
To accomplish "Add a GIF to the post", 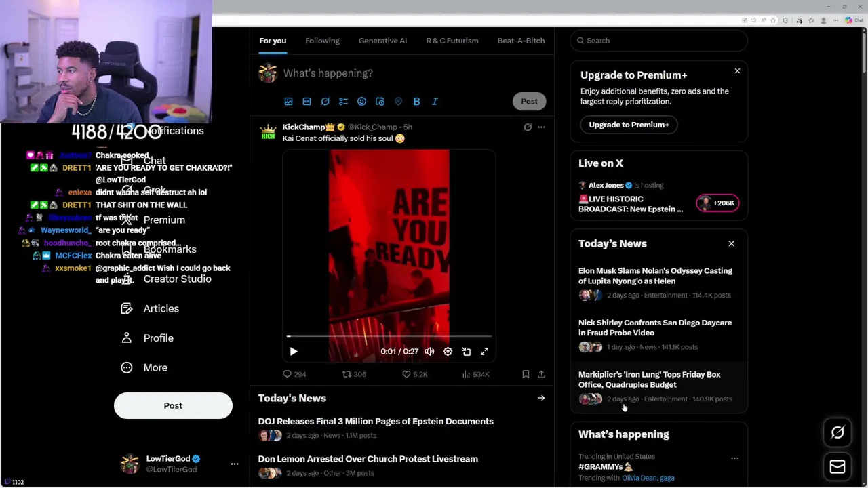I will point(307,102).
